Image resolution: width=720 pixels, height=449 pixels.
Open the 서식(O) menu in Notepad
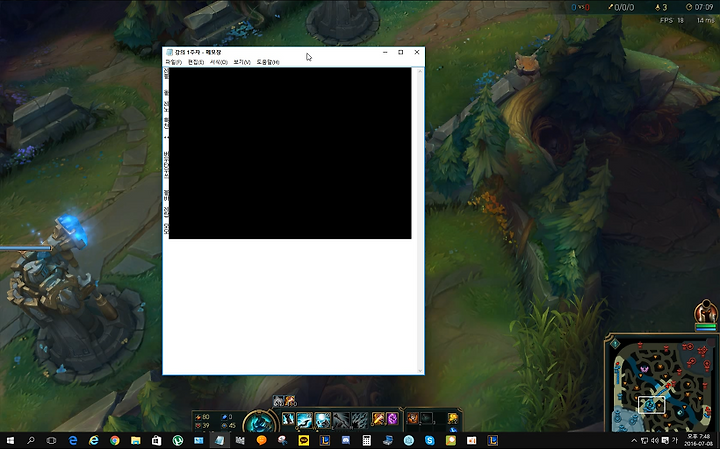click(x=219, y=62)
